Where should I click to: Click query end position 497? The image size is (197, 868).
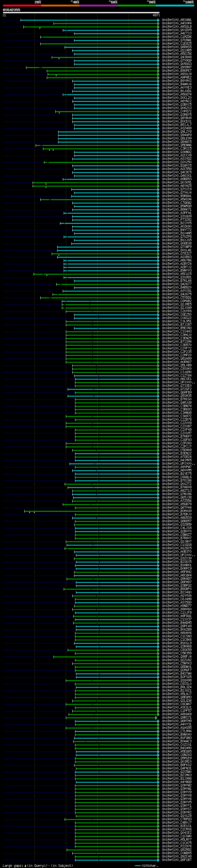coord(155,15)
